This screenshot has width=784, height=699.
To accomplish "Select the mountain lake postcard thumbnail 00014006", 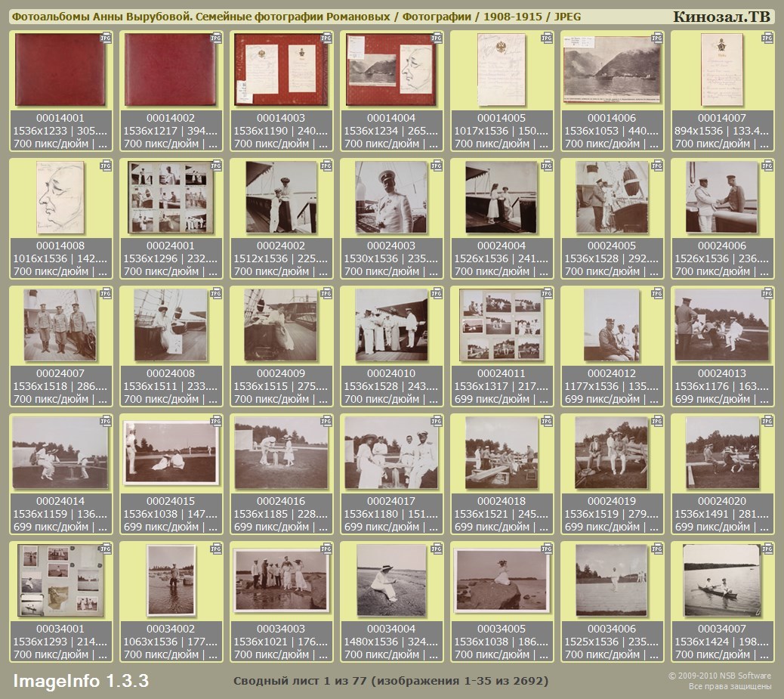I will (612, 70).
